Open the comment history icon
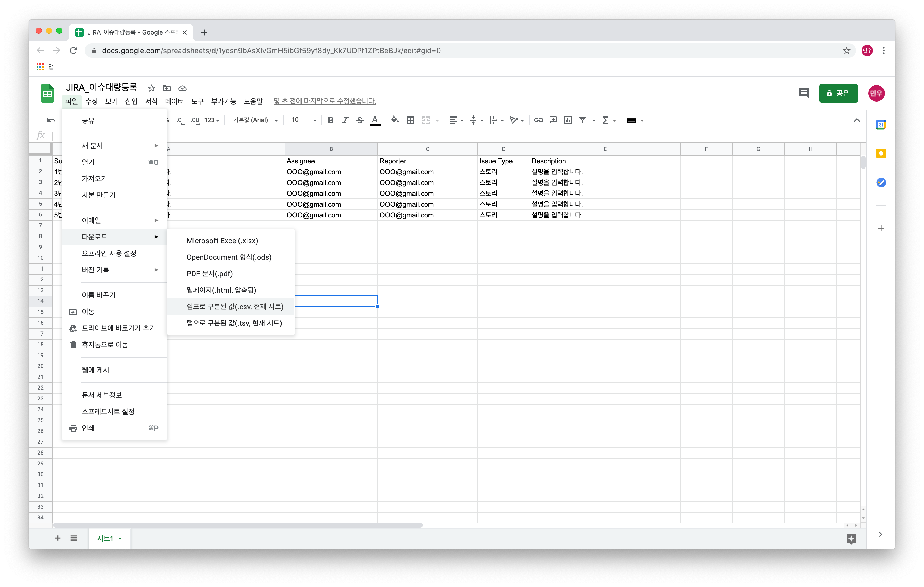 pyautogui.click(x=803, y=93)
